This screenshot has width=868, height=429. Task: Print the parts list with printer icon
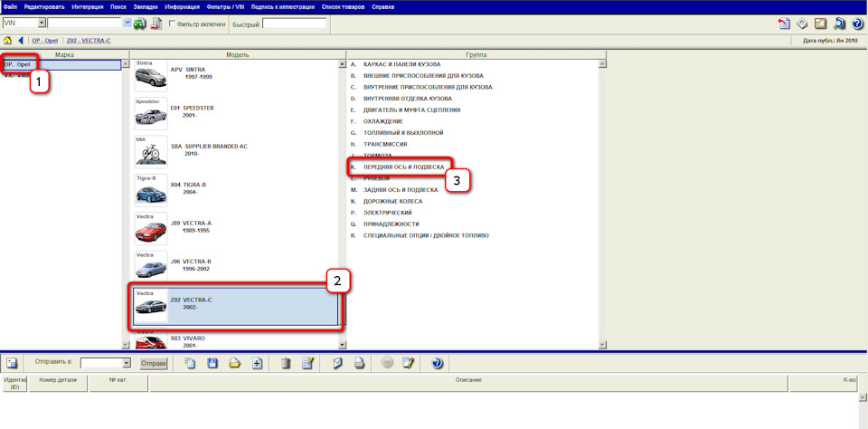[x=359, y=364]
